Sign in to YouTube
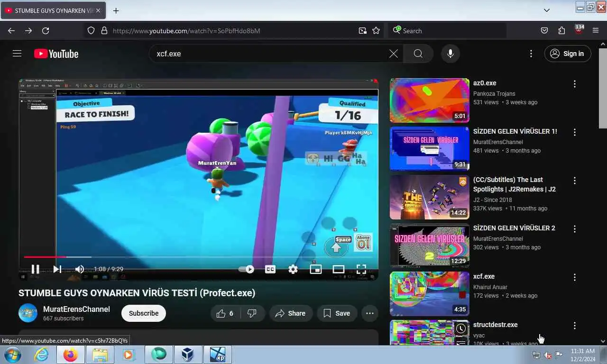Image resolution: width=607 pixels, height=364 pixels. pos(568,54)
